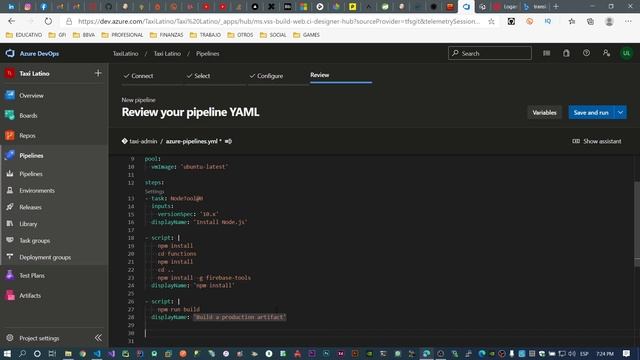
Task: Open the work items list icon in the header
Action: tap(546, 53)
